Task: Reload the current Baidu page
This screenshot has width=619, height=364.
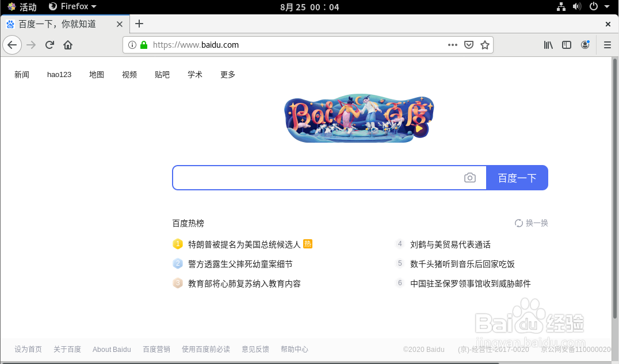Action: coord(49,45)
